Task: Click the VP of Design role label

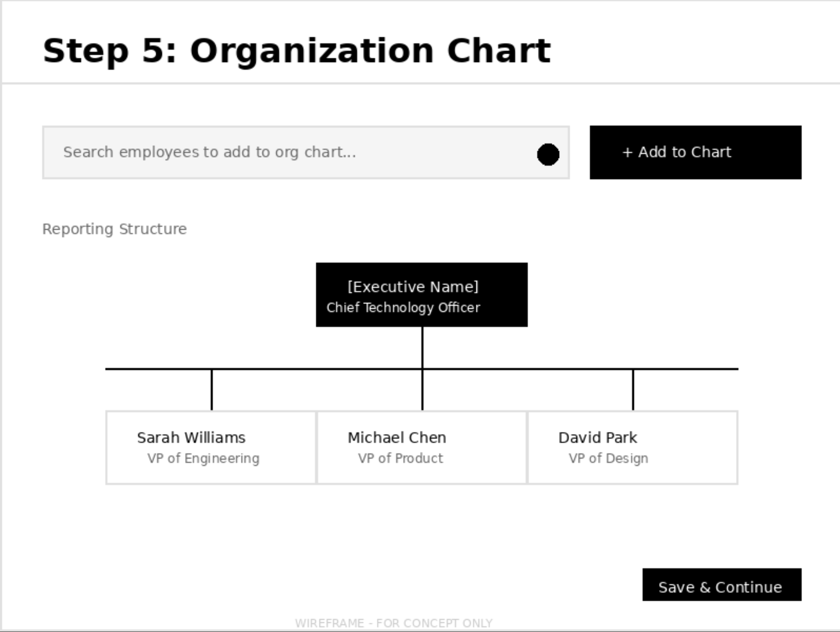Action: [608, 458]
